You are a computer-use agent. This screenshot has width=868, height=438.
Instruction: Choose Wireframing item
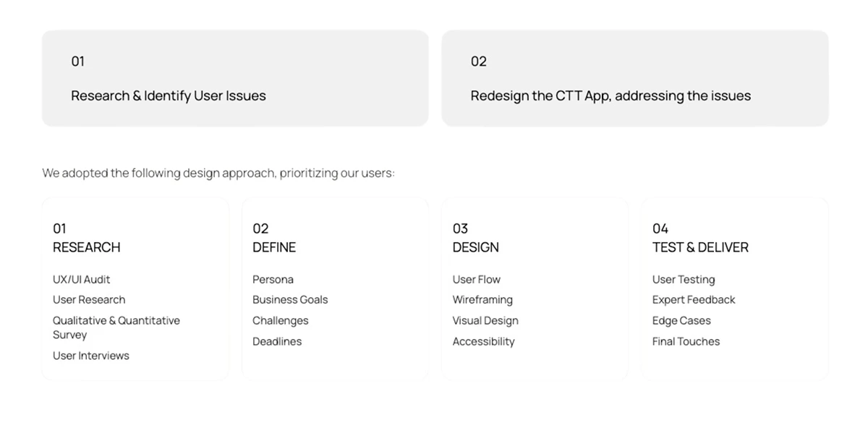click(x=482, y=300)
